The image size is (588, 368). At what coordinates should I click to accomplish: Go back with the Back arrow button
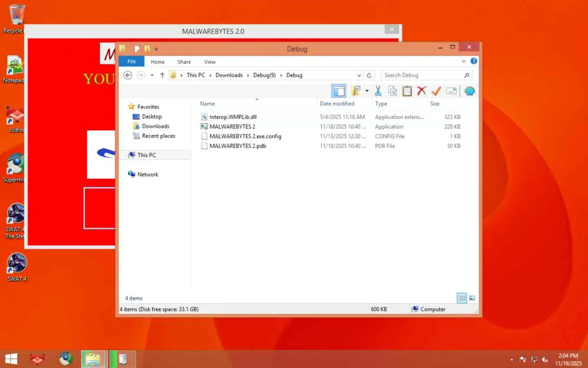point(128,75)
